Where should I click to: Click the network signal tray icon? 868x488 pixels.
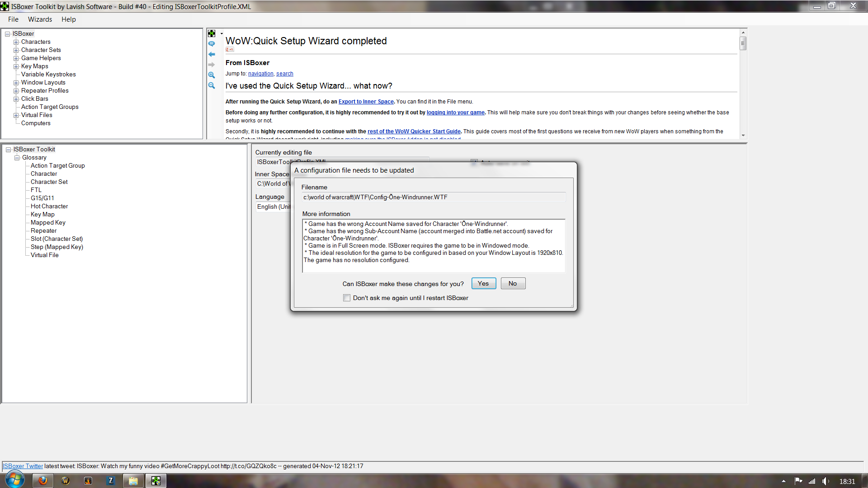click(812, 481)
